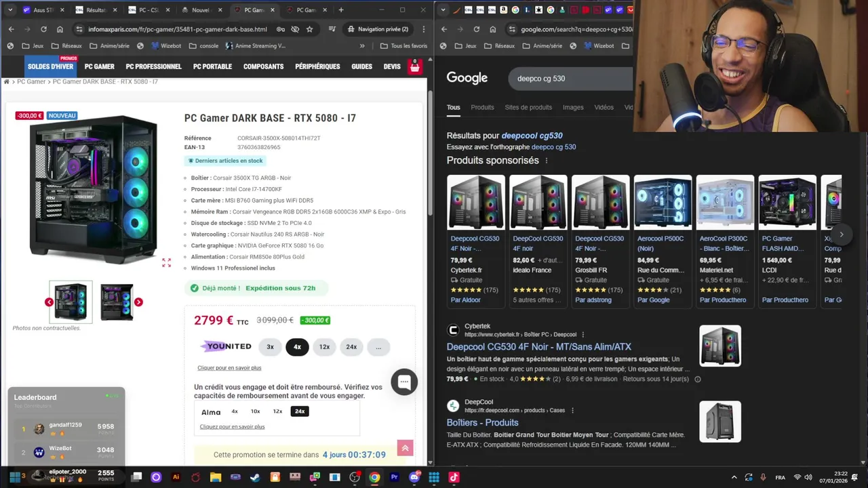868x488 pixels.
Task: Show hidden system tray icons
Action: tap(734, 477)
